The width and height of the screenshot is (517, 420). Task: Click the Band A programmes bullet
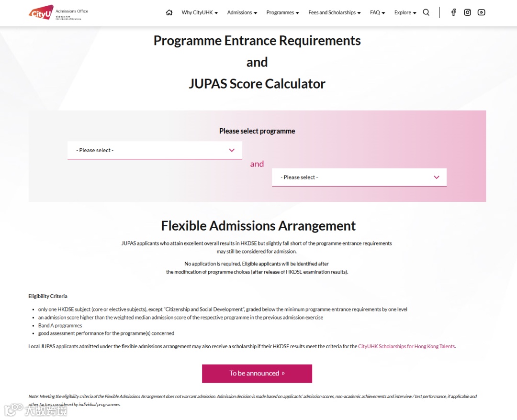pyautogui.click(x=60, y=325)
